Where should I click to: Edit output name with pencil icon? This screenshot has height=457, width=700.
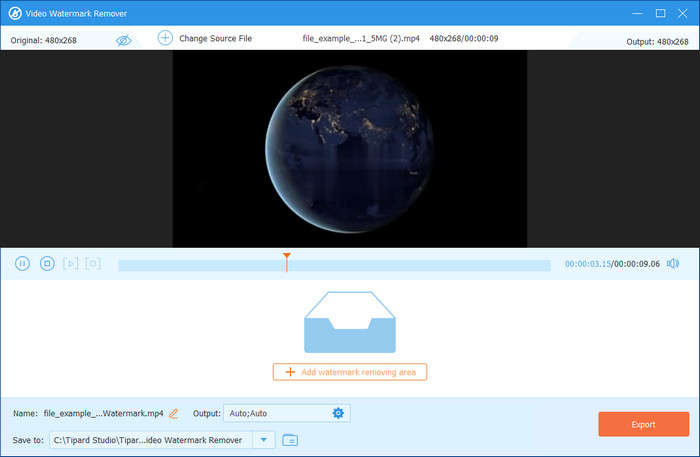click(x=174, y=414)
